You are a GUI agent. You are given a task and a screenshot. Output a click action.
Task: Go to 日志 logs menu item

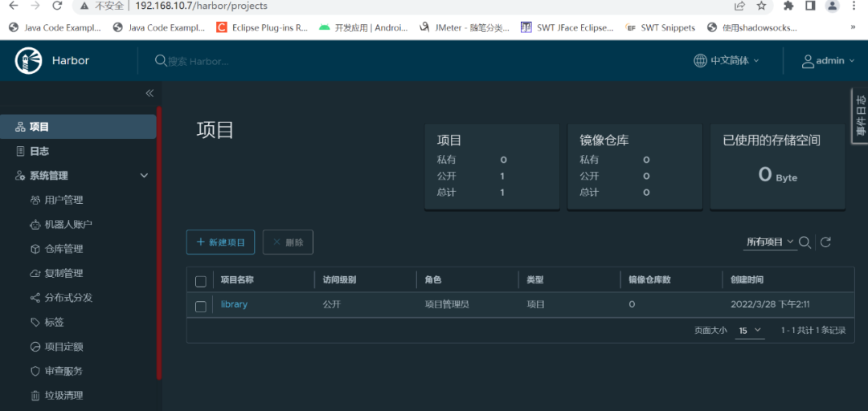click(x=39, y=151)
